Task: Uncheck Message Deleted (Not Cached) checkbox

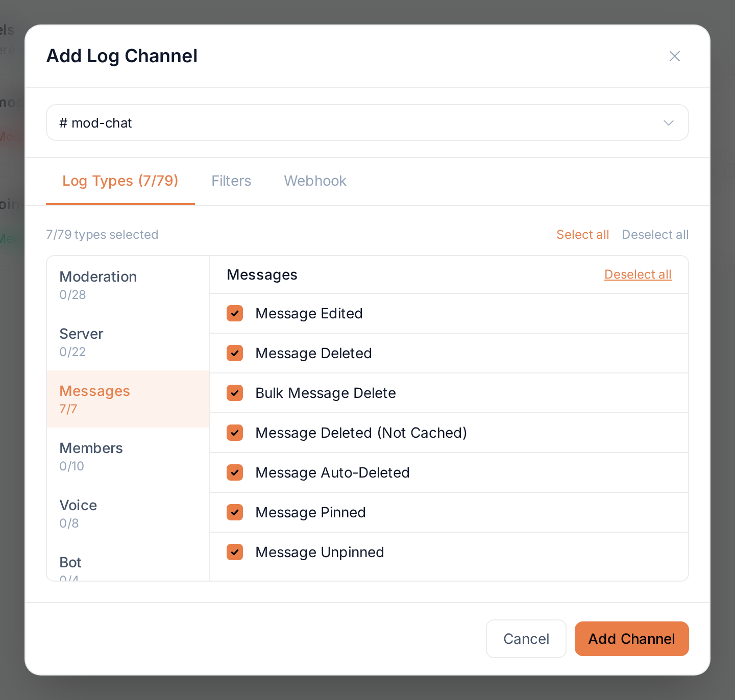Action: (x=235, y=433)
